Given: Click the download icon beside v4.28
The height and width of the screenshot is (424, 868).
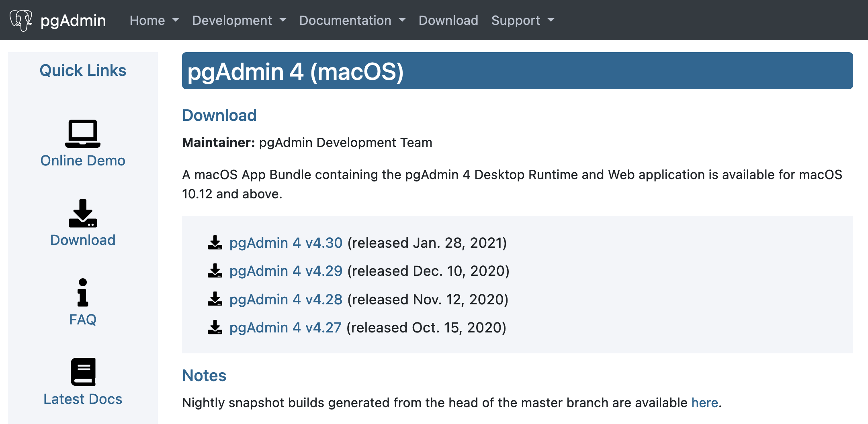Looking at the screenshot, I should 215,299.
